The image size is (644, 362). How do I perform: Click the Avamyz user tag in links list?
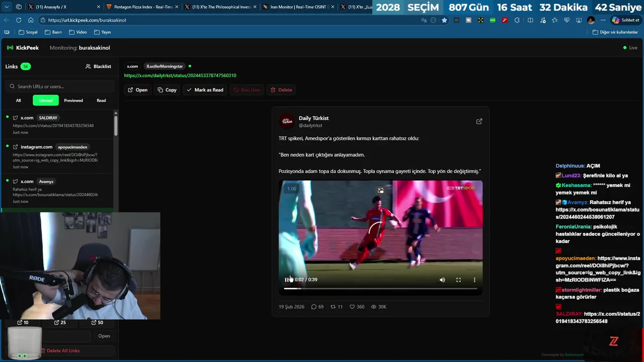pyautogui.click(x=46, y=182)
